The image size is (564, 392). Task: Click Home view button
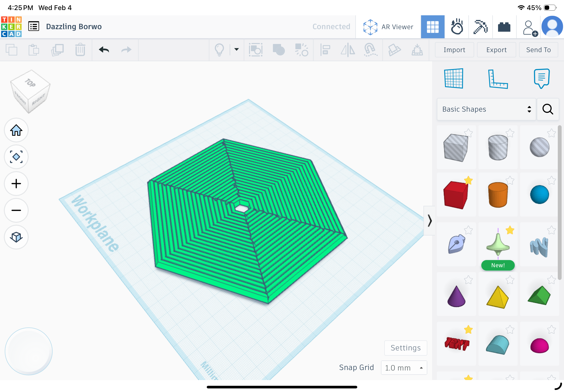pyautogui.click(x=16, y=130)
